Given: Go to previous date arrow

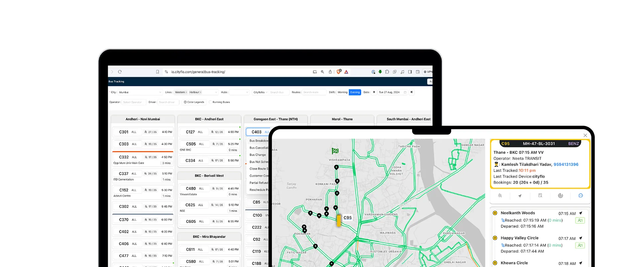Looking at the screenshot, I should (374, 92).
